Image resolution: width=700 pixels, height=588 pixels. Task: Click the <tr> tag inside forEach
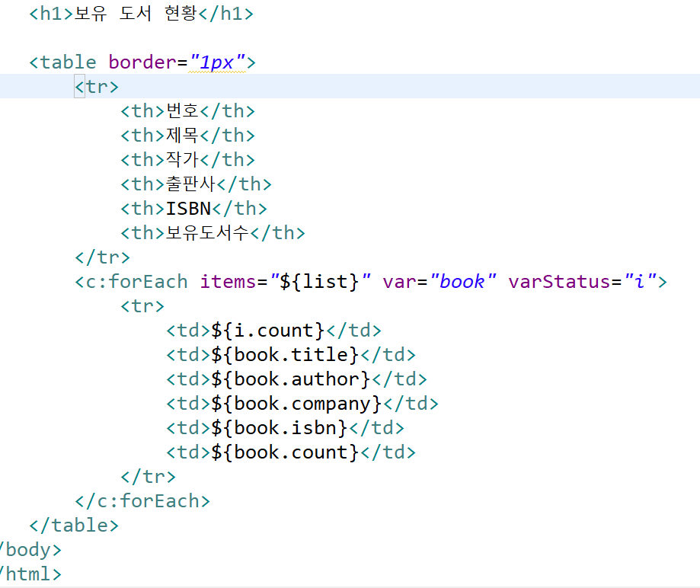tap(142, 306)
